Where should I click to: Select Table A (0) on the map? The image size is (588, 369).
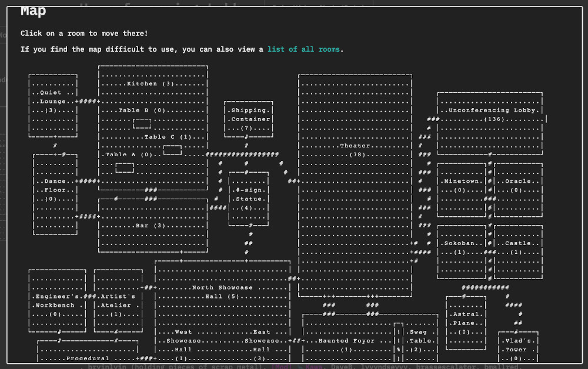coord(129,155)
